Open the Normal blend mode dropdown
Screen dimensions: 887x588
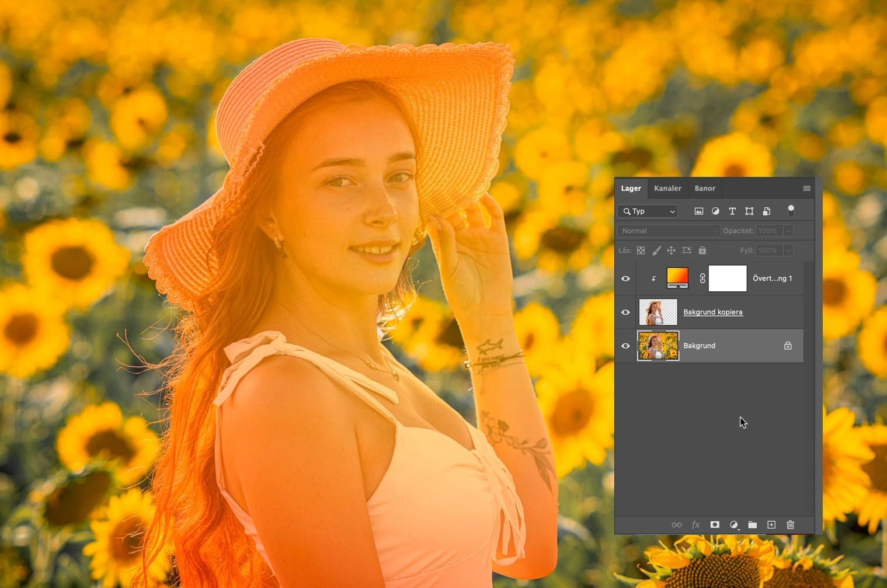coord(669,231)
